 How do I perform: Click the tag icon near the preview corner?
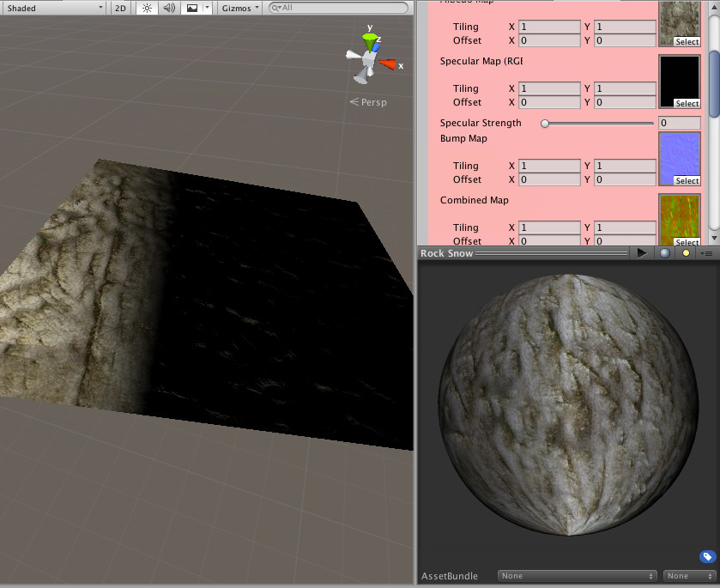[x=707, y=556]
